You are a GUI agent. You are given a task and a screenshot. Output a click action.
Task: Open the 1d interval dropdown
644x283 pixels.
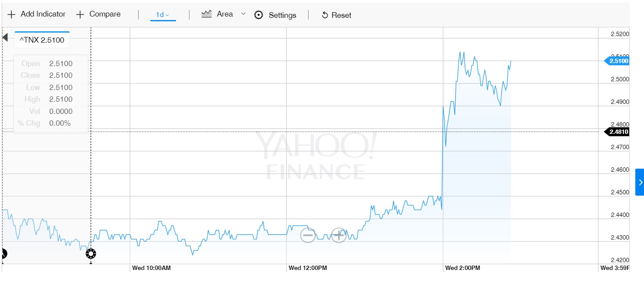click(x=163, y=15)
